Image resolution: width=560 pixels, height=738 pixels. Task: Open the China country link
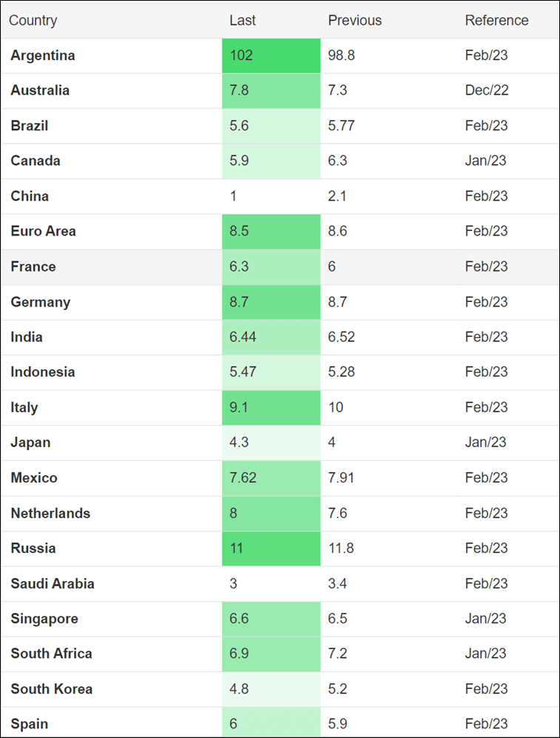tap(30, 196)
